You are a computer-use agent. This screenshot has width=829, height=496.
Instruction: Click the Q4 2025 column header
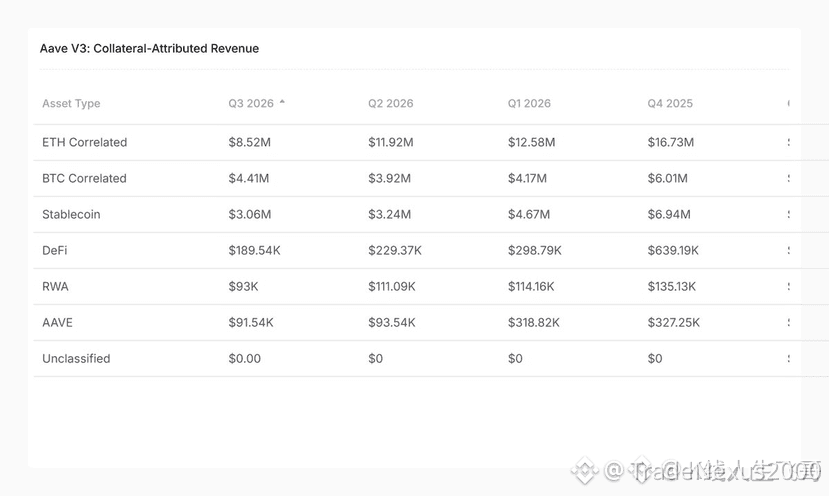(x=670, y=104)
